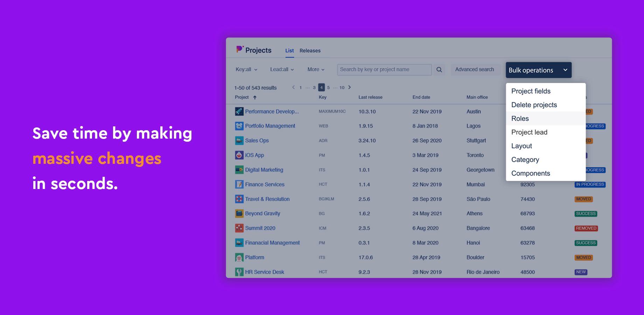Select Components menu entry

pyautogui.click(x=546, y=173)
